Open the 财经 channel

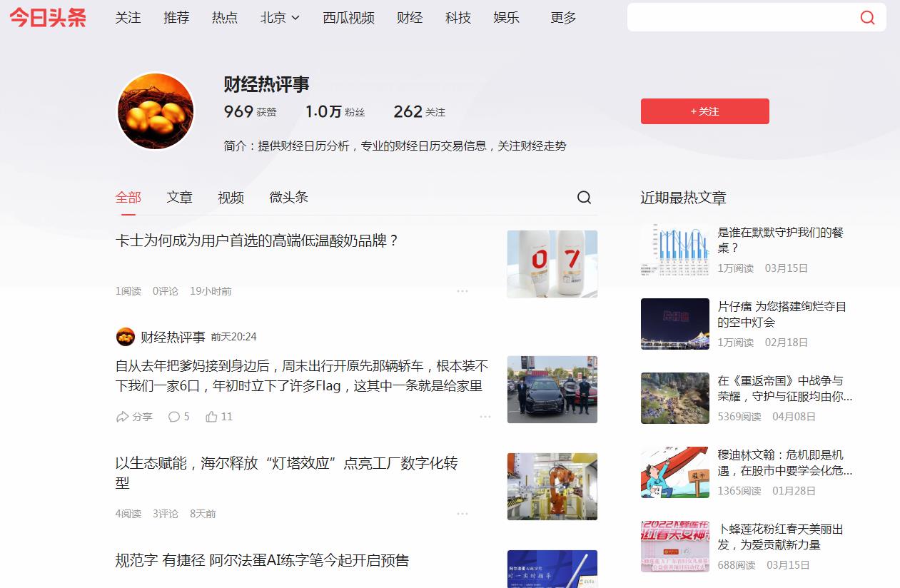(x=410, y=18)
